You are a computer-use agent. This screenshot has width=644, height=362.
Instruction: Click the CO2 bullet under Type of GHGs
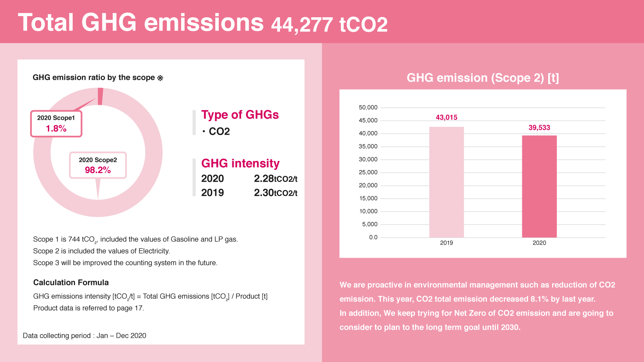216,132
